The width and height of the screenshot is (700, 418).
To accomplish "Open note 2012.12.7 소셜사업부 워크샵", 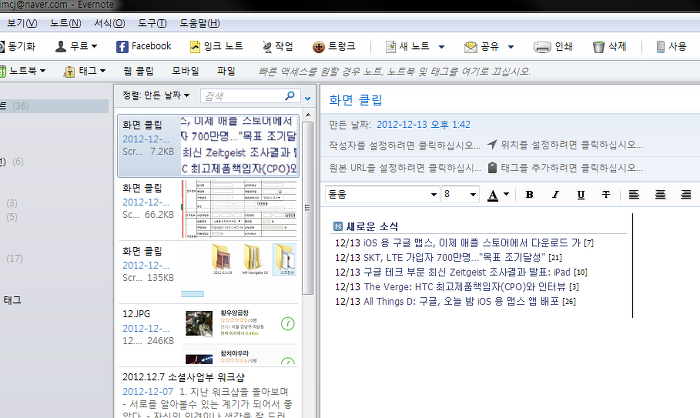I will (x=208, y=393).
